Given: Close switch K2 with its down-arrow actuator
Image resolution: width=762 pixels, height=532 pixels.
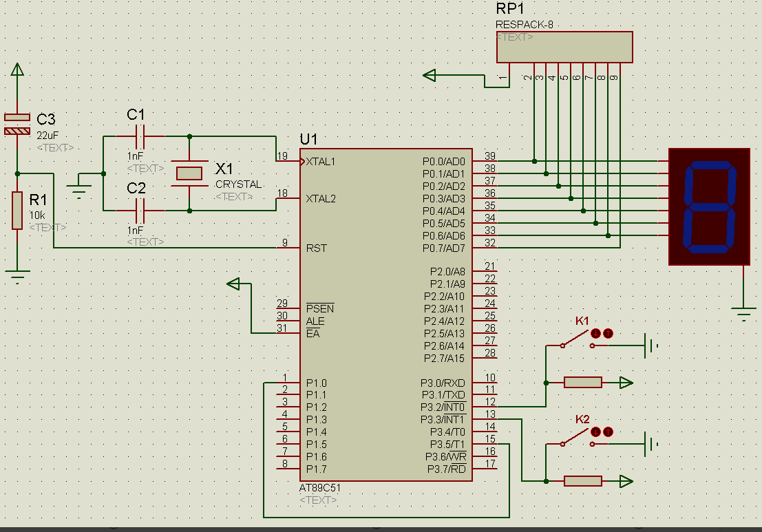Looking at the screenshot, I should 596,432.
